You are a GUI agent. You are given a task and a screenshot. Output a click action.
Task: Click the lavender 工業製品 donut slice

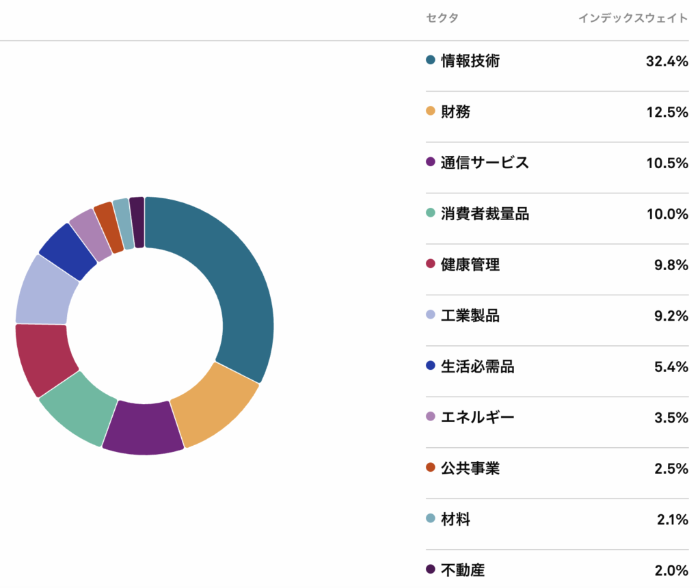[42, 290]
